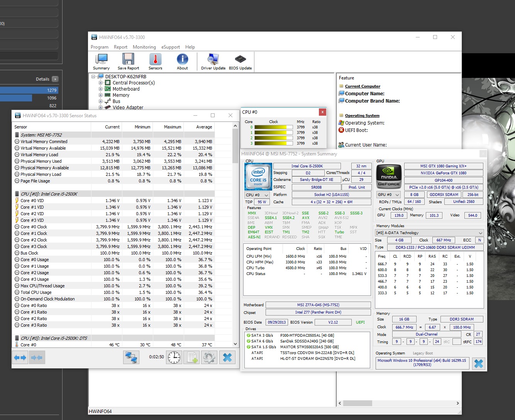The width and height of the screenshot is (515, 420).
Task: Click the Prod. Unit field in System Summary
Action: 357,187
